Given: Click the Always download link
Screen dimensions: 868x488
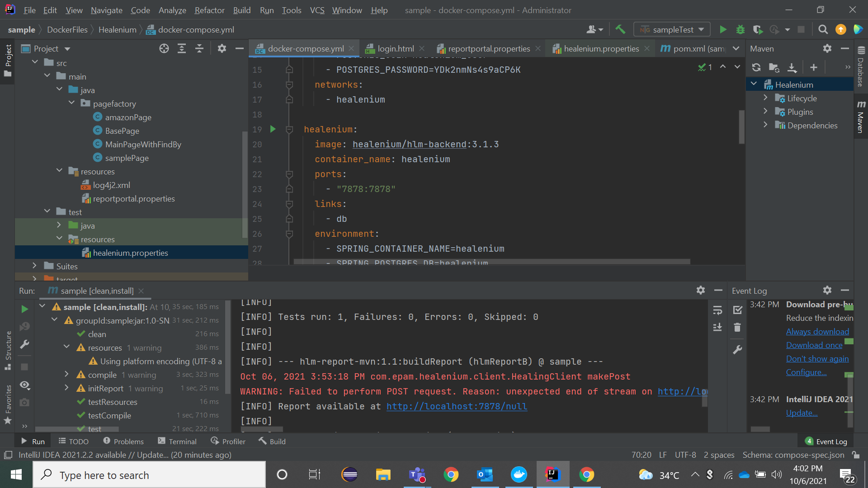Looking at the screenshot, I should (x=817, y=332).
